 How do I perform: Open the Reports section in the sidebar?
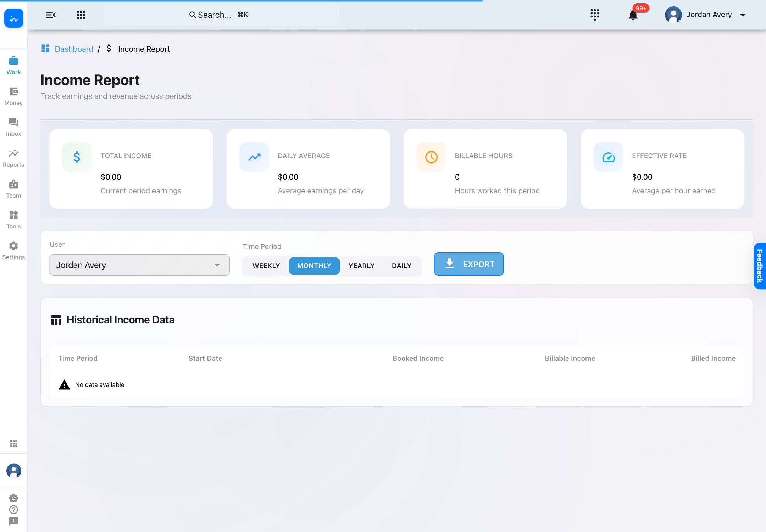(x=13, y=158)
